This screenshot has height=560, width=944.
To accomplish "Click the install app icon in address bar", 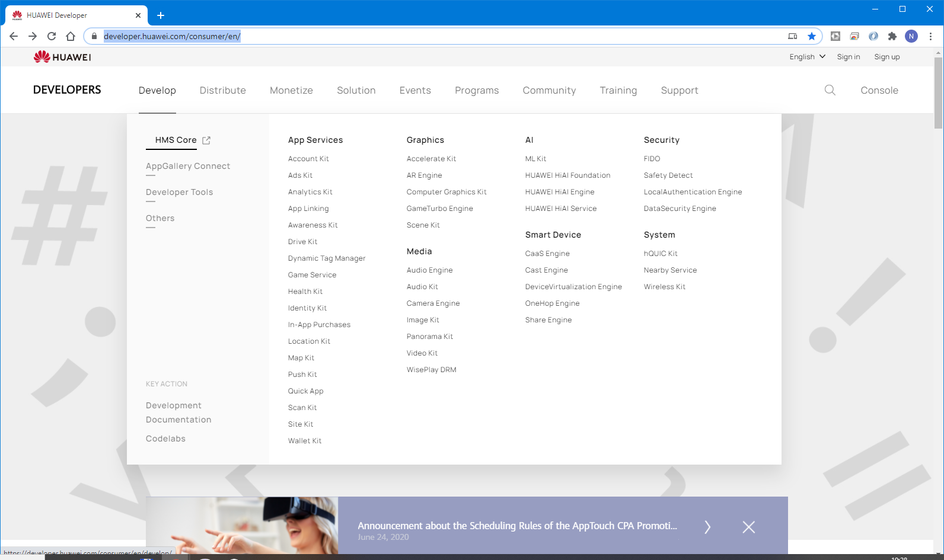I will coord(793,36).
